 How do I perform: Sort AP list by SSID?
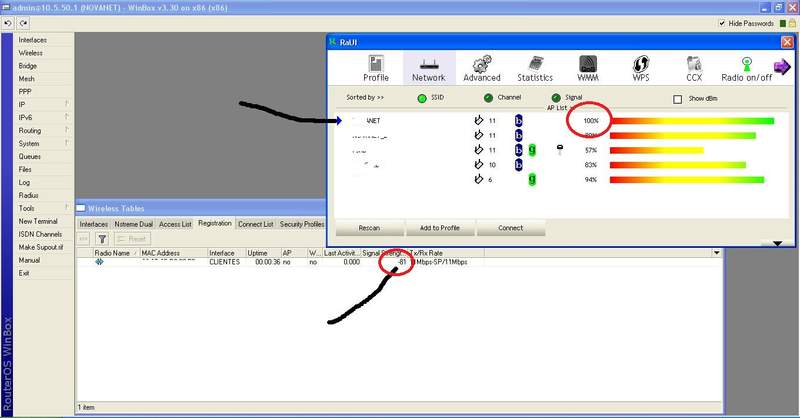coord(422,98)
